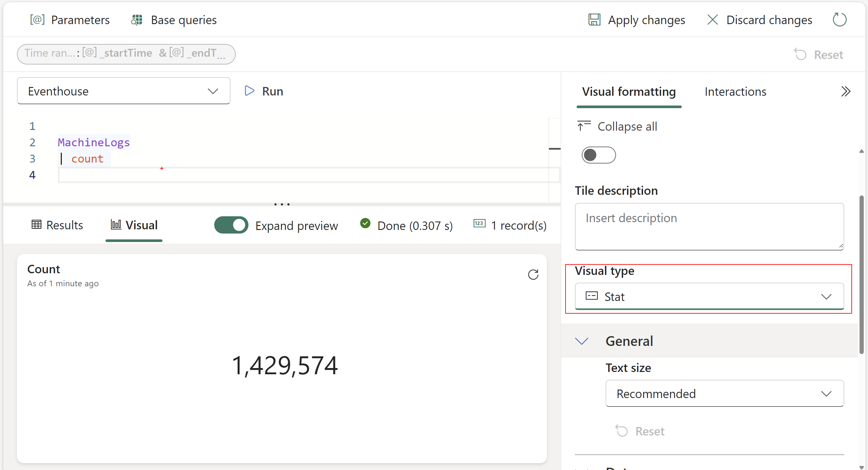The width and height of the screenshot is (868, 470).
Task: Open the Text size Recommended dropdown
Action: (724, 393)
